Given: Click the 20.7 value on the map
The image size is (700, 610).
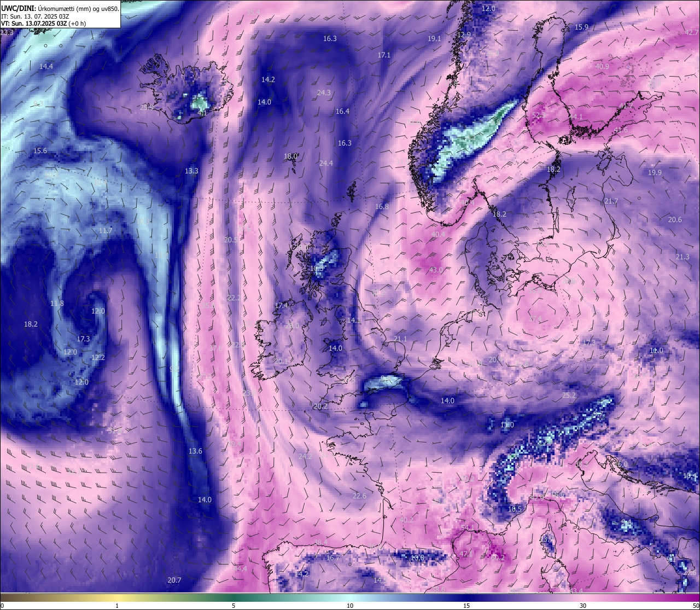Looking at the screenshot, I should [174, 580].
